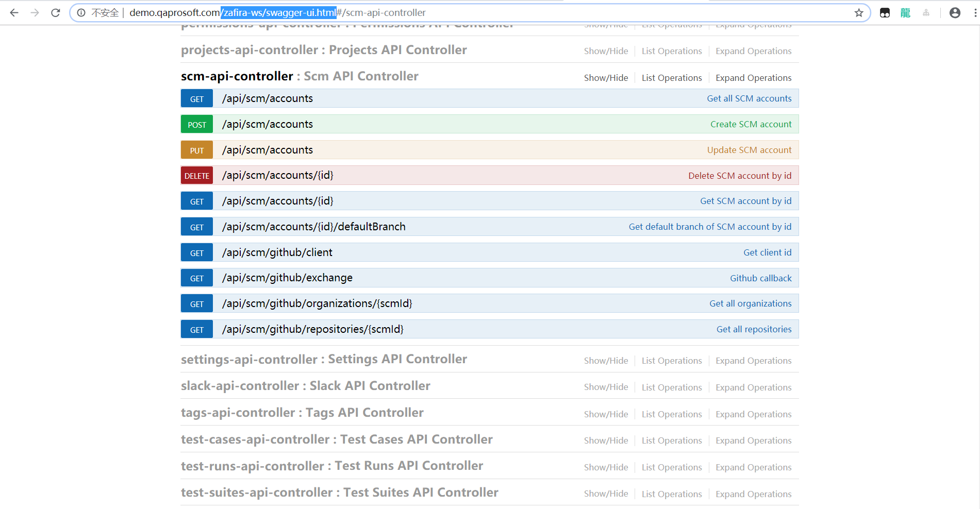Toggle Show/Hide for projects-api-controller

(x=606, y=50)
